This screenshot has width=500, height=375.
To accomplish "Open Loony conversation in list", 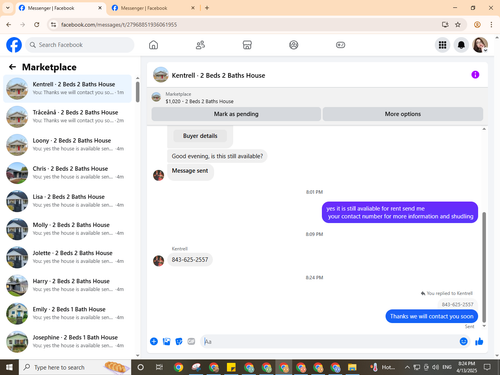I will [x=67, y=145].
